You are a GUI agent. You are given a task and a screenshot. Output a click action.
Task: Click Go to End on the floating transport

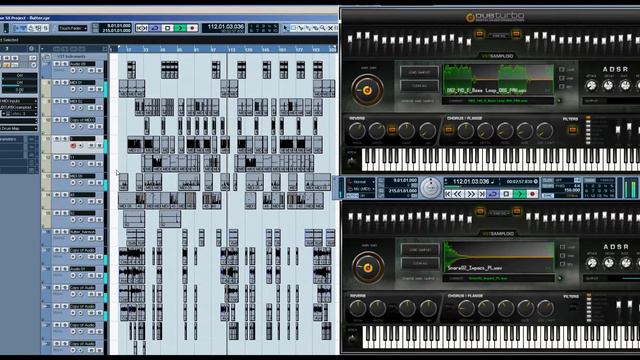482,194
